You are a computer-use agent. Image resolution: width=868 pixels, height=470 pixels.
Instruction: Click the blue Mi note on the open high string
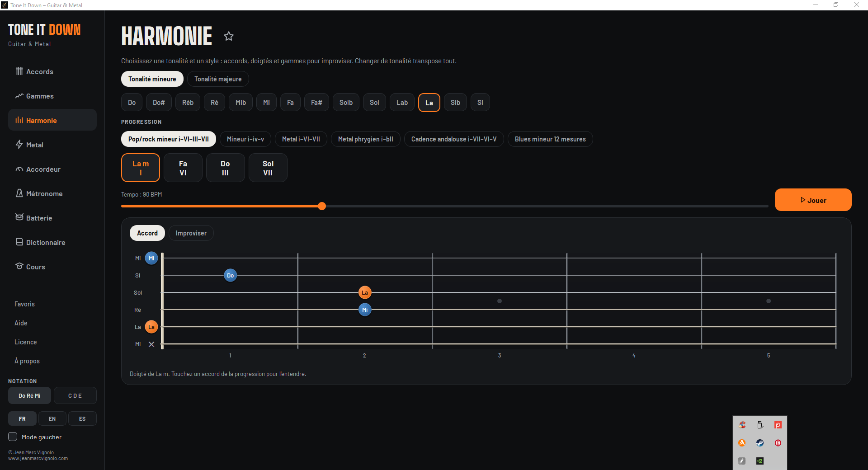click(x=151, y=258)
